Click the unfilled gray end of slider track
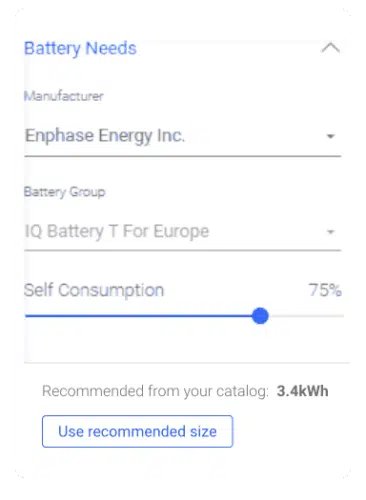Screen dimensions: 366x500 tap(306, 316)
